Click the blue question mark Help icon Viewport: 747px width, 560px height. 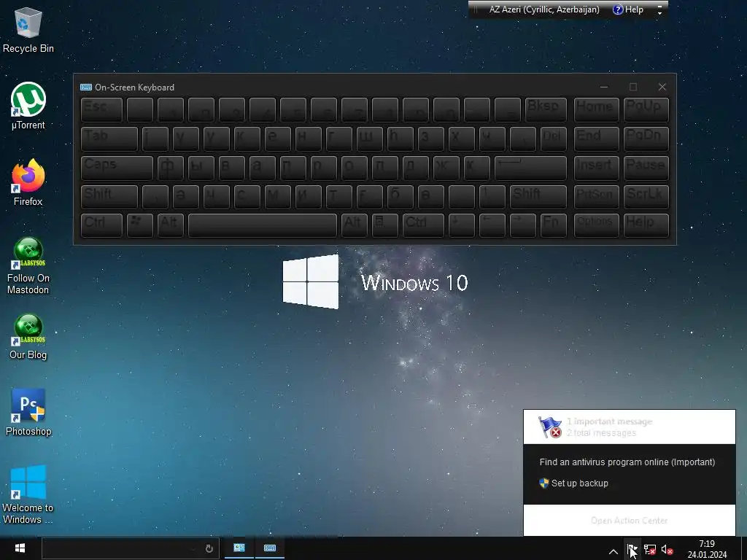coord(617,9)
